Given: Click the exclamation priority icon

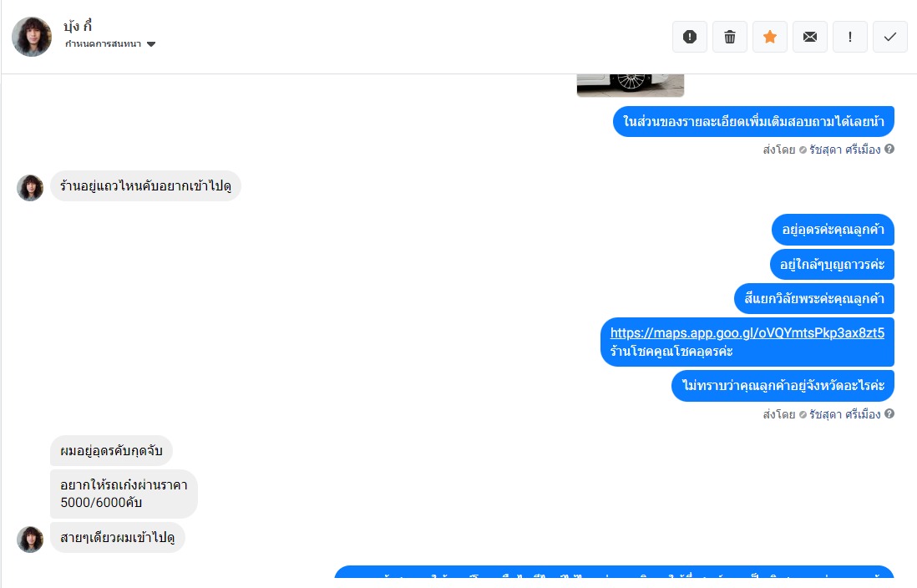Looking at the screenshot, I should coord(849,37).
